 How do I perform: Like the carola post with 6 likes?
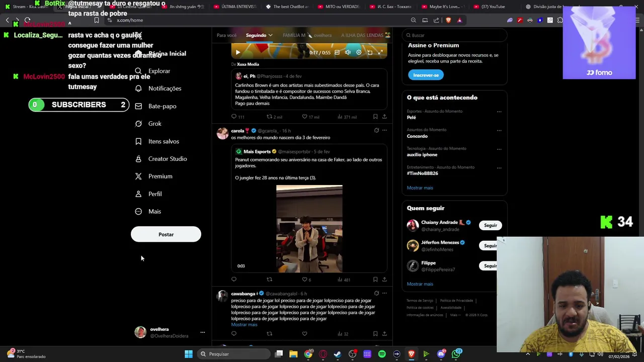(x=304, y=279)
